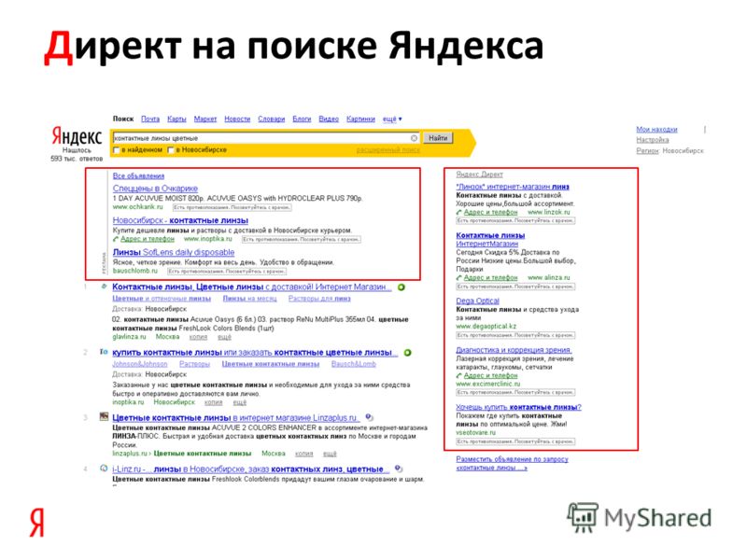Viewport: 747px width, 560px height.
Task: Open the Bausch&Lomb sublink
Action: (354, 364)
